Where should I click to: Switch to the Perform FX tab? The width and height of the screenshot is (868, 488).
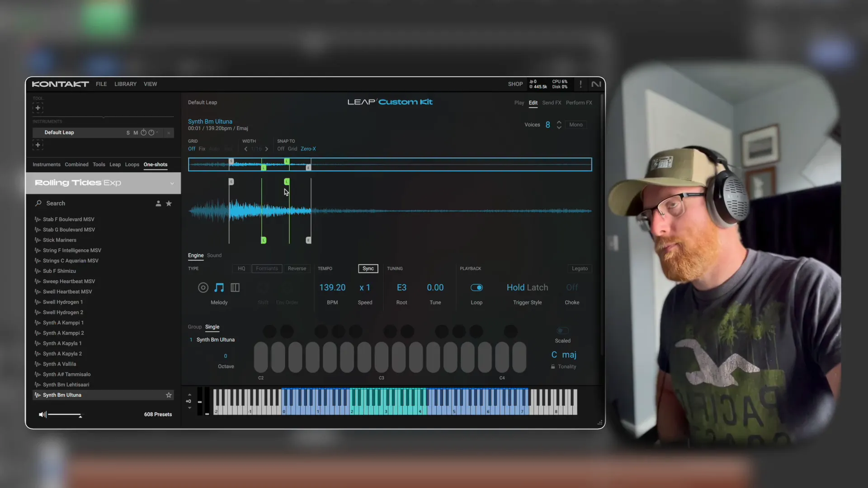579,103
